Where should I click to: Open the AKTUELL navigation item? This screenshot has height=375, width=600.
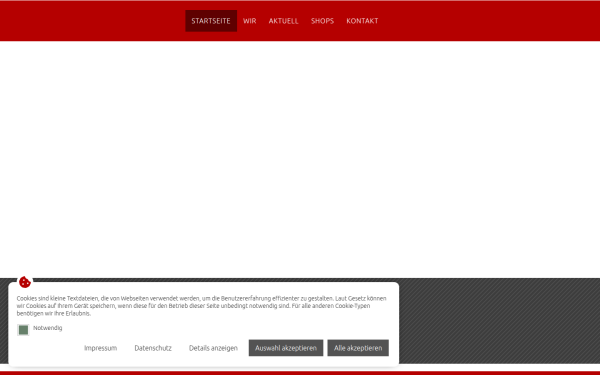coord(284,21)
